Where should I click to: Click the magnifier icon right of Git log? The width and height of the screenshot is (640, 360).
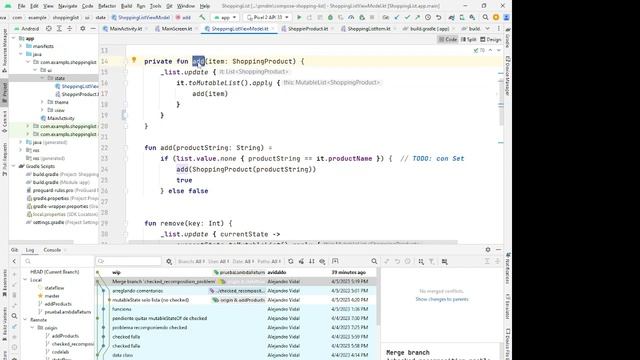coord(374,261)
